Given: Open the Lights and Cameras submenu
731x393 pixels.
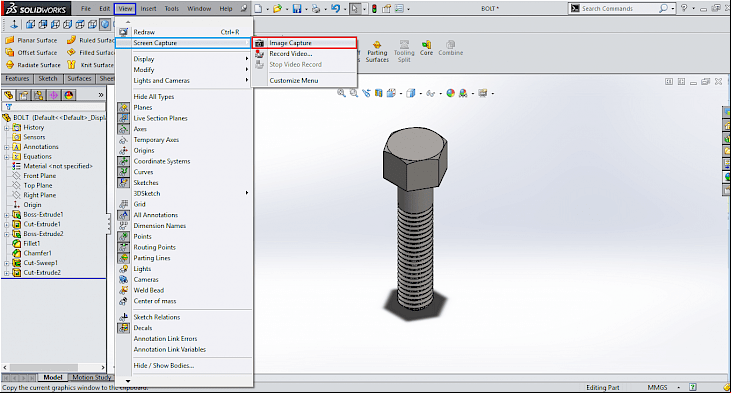Looking at the screenshot, I should tap(184, 81).
